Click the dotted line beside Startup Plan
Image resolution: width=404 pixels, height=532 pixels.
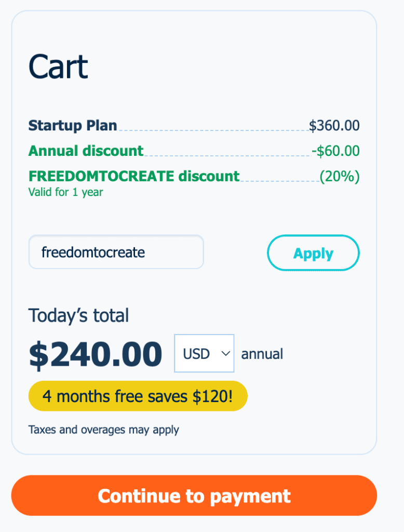click(213, 129)
